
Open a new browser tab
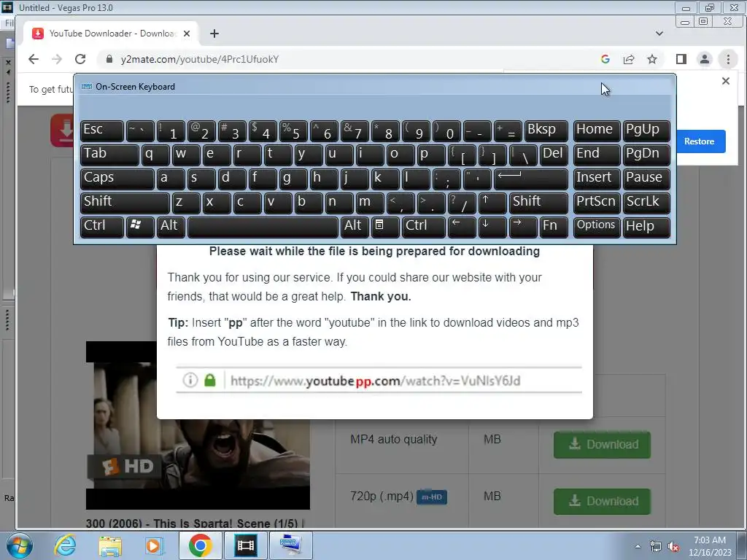tap(214, 34)
